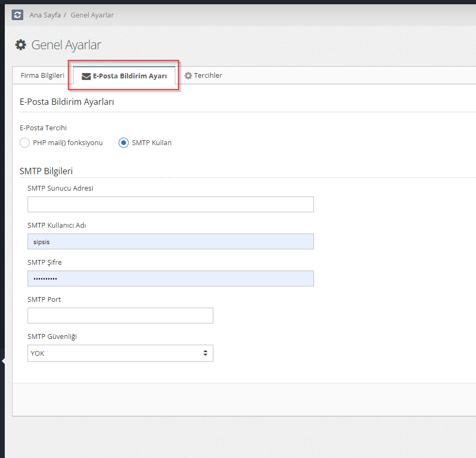
Task: Click into the SMTP Sunucu Adresi field
Action: point(170,204)
